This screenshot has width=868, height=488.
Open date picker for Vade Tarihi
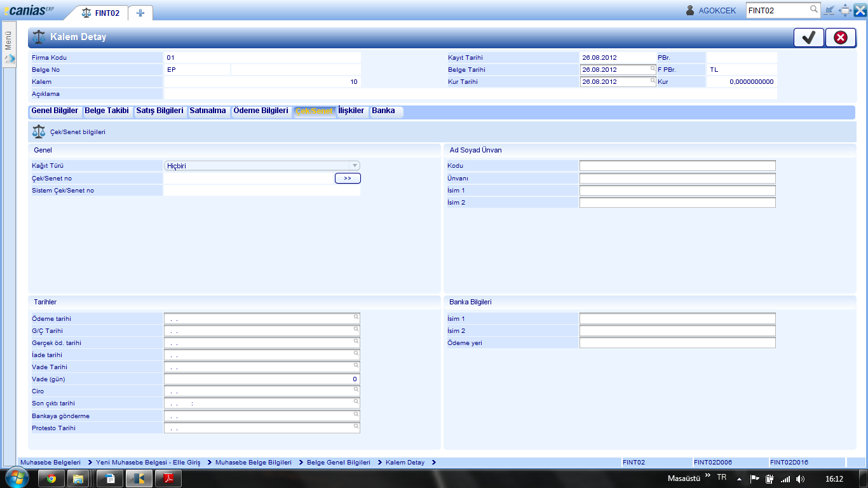pos(356,365)
